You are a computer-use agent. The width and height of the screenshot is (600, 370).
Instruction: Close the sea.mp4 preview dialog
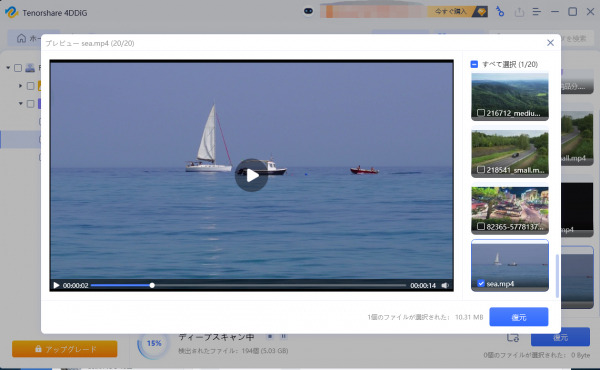point(550,42)
